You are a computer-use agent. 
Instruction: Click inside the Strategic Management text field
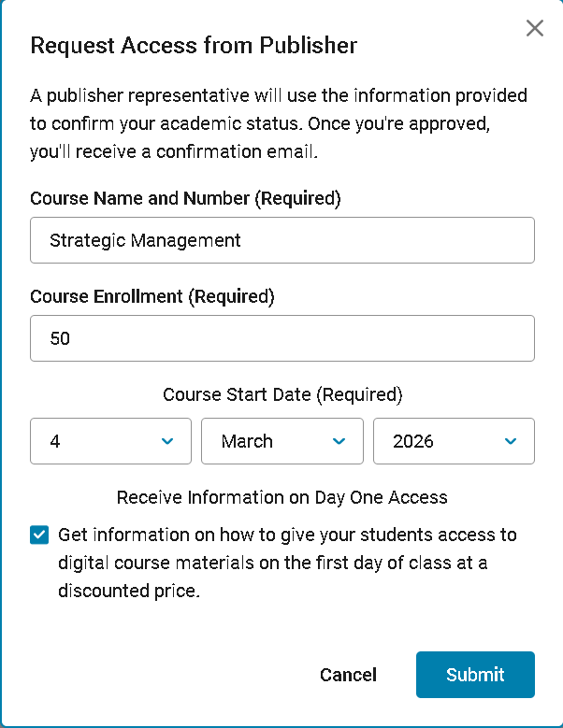click(282, 240)
